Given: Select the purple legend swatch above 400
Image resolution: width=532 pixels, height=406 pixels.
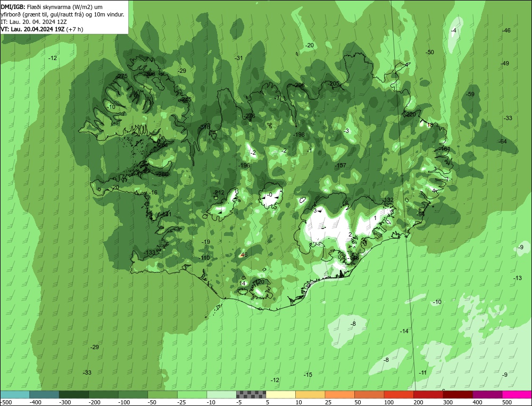Looking at the screenshot, I should [487, 394].
